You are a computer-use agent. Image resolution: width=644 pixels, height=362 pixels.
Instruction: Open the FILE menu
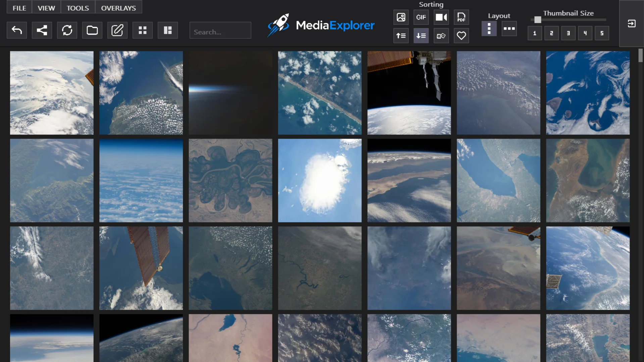pyautogui.click(x=19, y=8)
